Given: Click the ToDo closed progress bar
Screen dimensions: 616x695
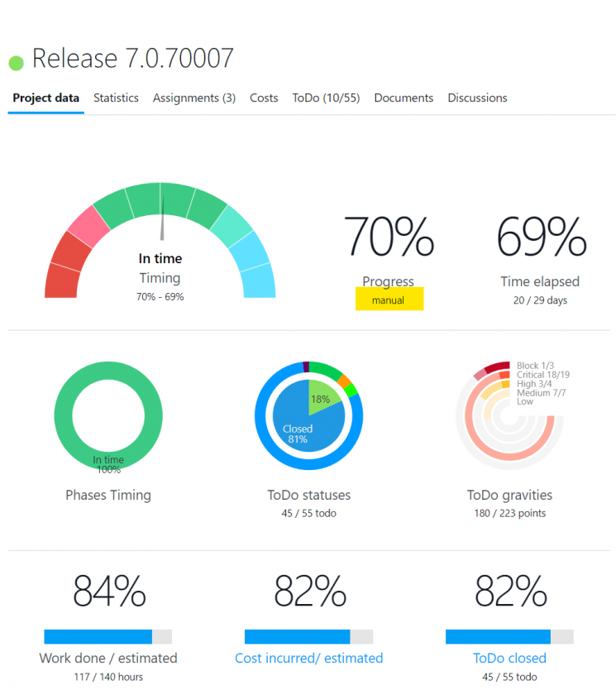Looking at the screenshot, I should (x=509, y=636).
